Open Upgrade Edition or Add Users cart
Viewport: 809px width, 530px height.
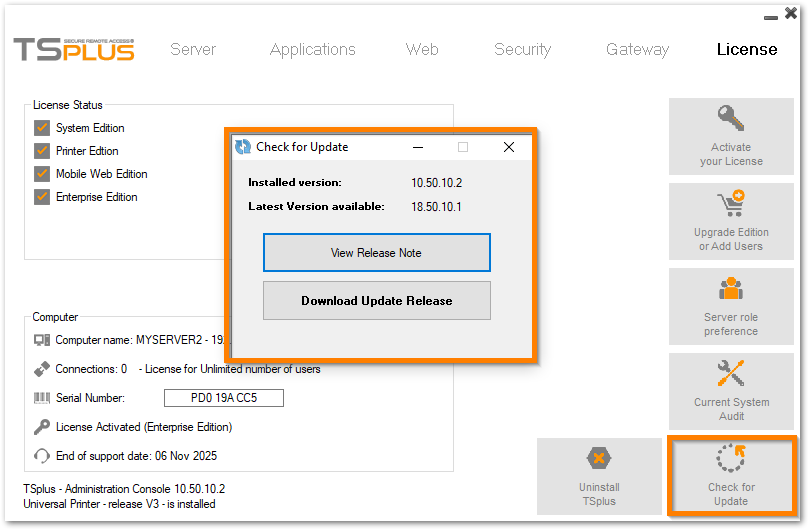(731, 204)
